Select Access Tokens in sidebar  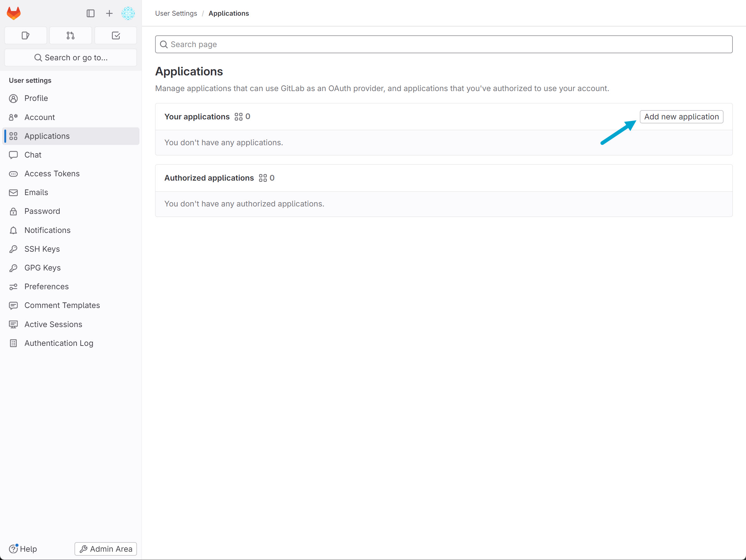(x=52, y=174)
